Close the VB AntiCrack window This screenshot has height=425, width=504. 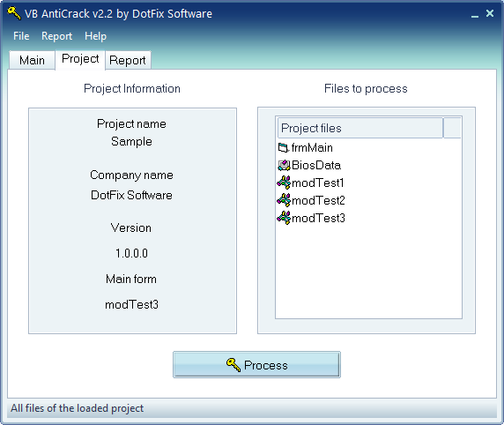(490, 13)
